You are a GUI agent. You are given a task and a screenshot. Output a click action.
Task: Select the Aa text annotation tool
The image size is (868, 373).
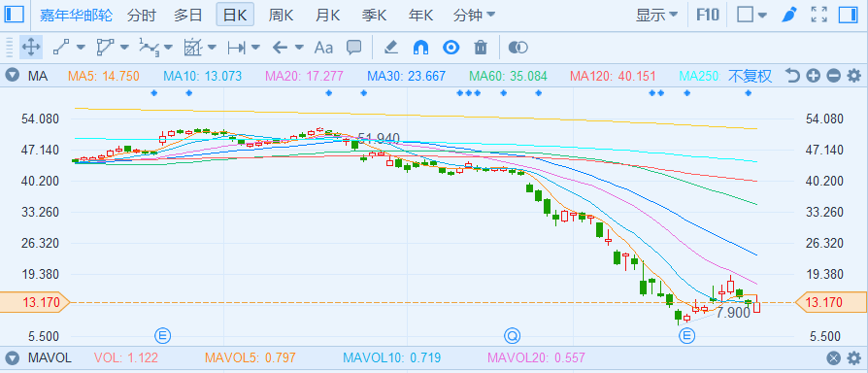click(x=323, y=48)
